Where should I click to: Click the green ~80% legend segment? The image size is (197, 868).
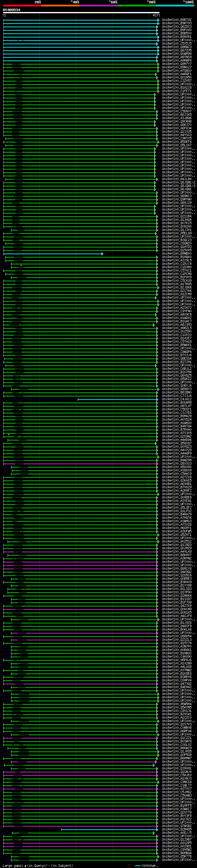click(x=137, y=6)
